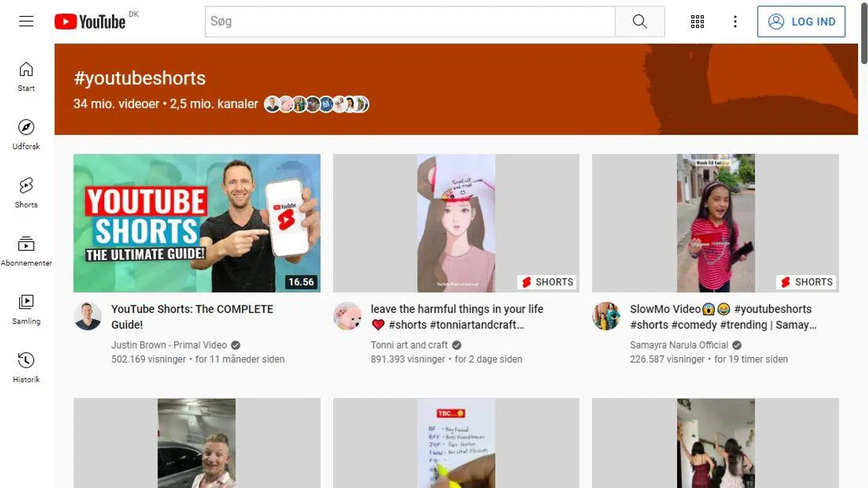Screen dimensions: 868x488
Task: Click Samayra Narula Official channel avatar
Action: (606, 316)
